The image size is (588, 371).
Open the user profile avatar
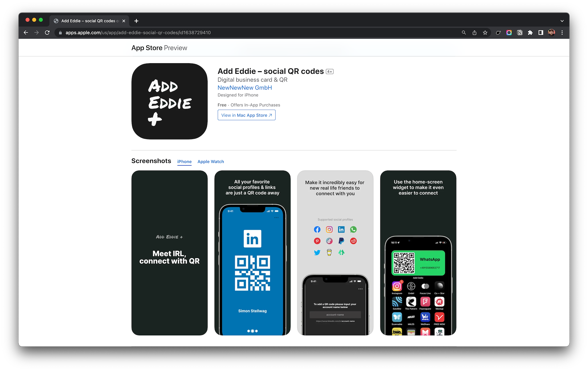pyautogui.click(x=552, y=33)
